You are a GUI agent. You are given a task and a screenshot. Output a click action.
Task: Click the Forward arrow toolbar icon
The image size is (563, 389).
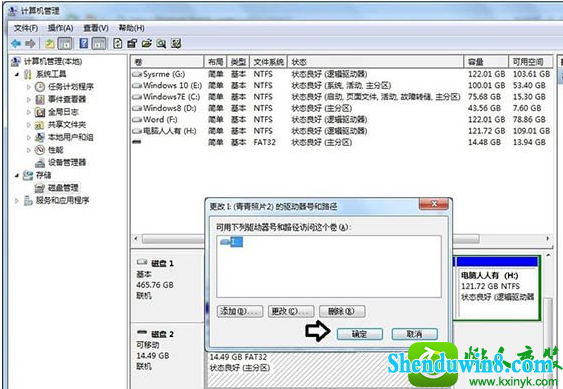click(30, 43)
